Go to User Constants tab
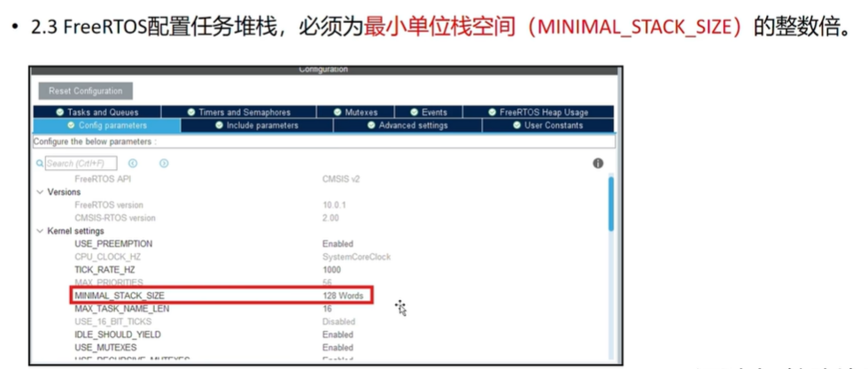868x369 pixels. [x=548, y=126]
